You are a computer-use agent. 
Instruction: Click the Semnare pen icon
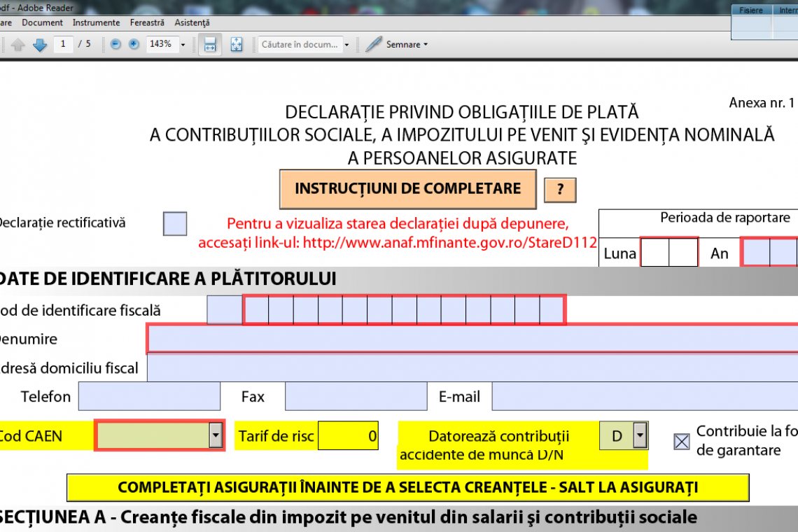[374, 44]
